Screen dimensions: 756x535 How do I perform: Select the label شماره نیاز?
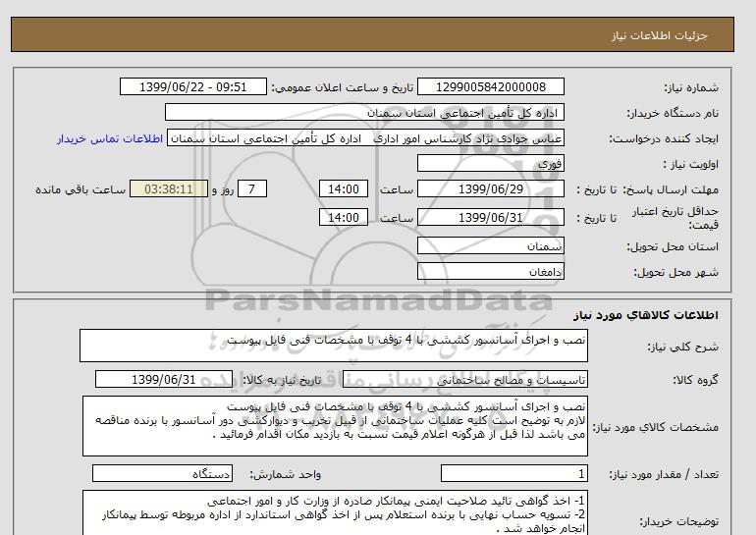point(691,87)
